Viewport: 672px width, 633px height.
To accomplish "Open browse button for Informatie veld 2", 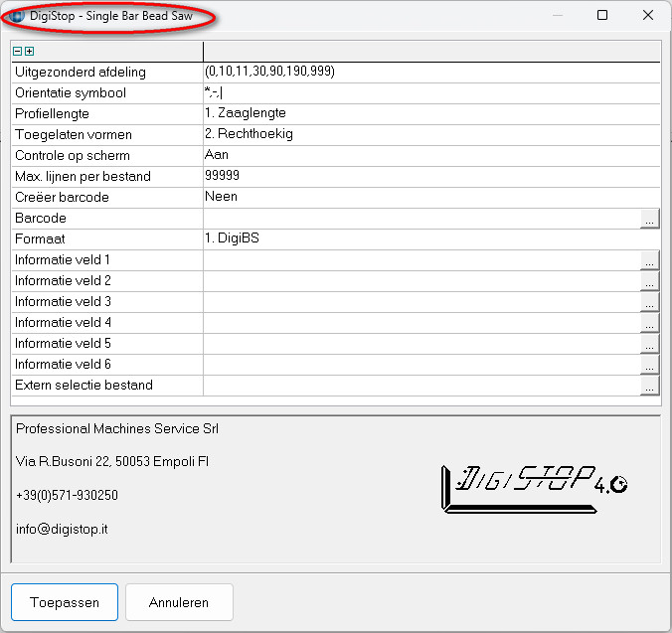I will click(650, 281).
